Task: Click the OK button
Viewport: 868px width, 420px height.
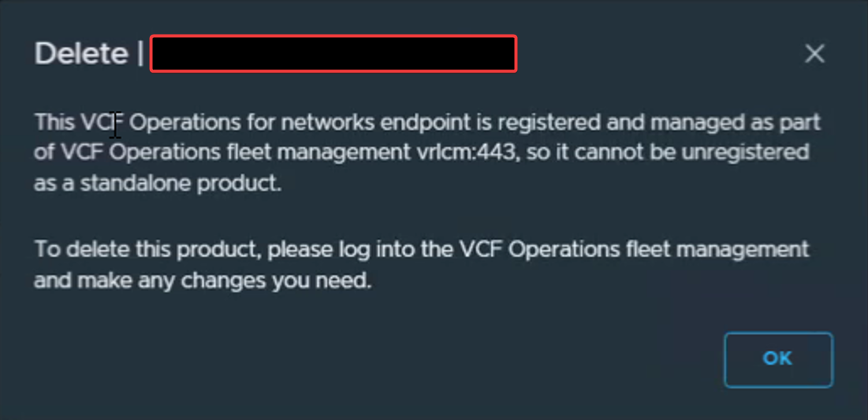Action: (777, 359)
